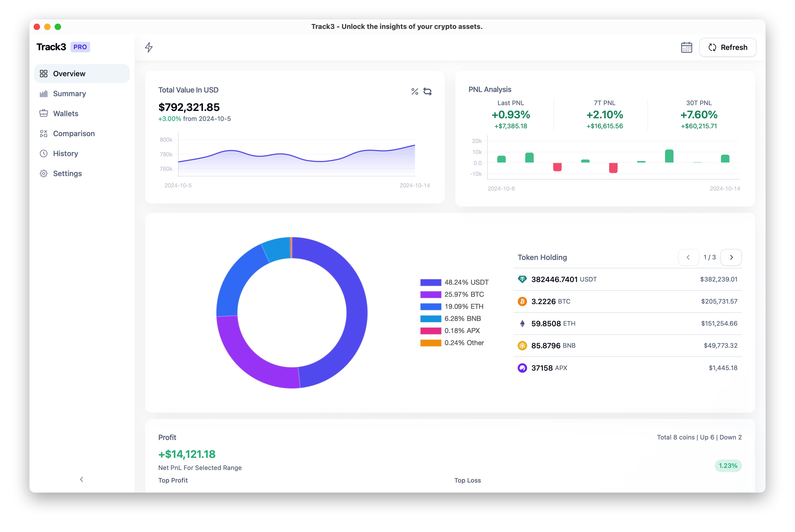Go to next Token Holding page
Screen dimensions: 795x532
coord(731,257)
